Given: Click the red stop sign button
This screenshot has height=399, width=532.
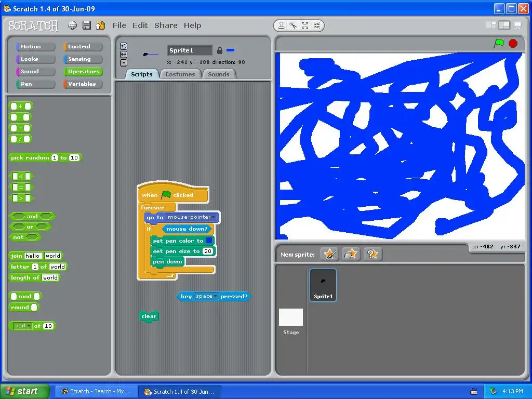Looking at the screenshot, I should [x=513, y=44].
